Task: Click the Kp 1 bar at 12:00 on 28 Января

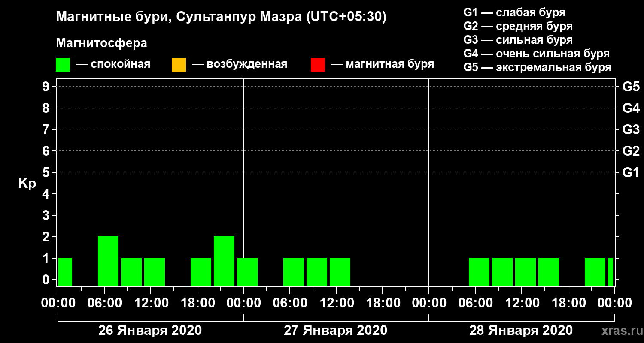Action: tap(526, 272)
